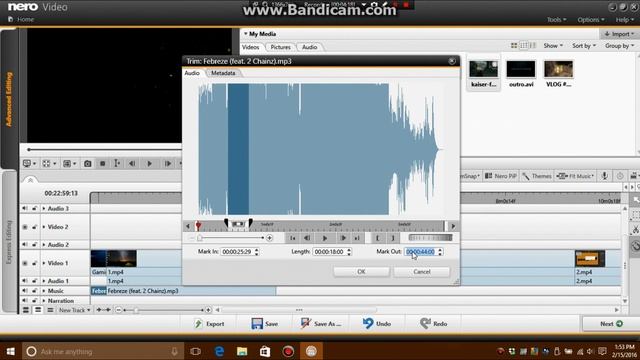Undo the last action
The height and width of the screenshot is (360, 640).
click(x=377, y=324)
